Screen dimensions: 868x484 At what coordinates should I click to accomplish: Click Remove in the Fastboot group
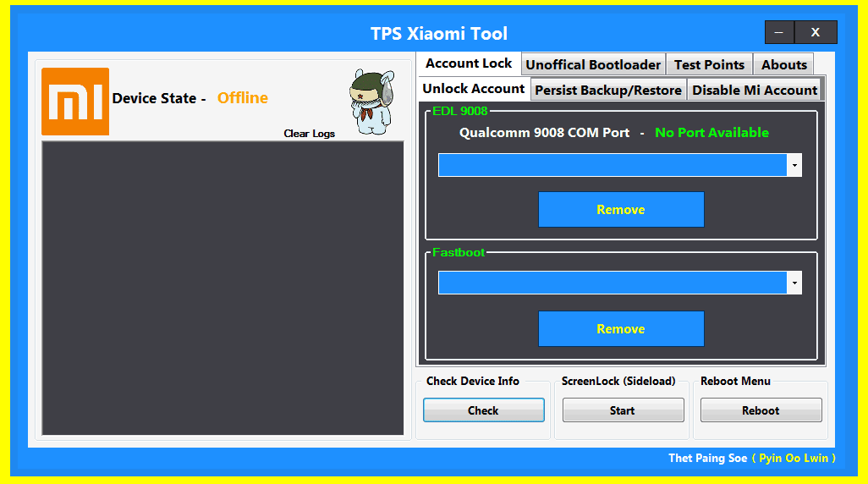[x=621, y=329]
